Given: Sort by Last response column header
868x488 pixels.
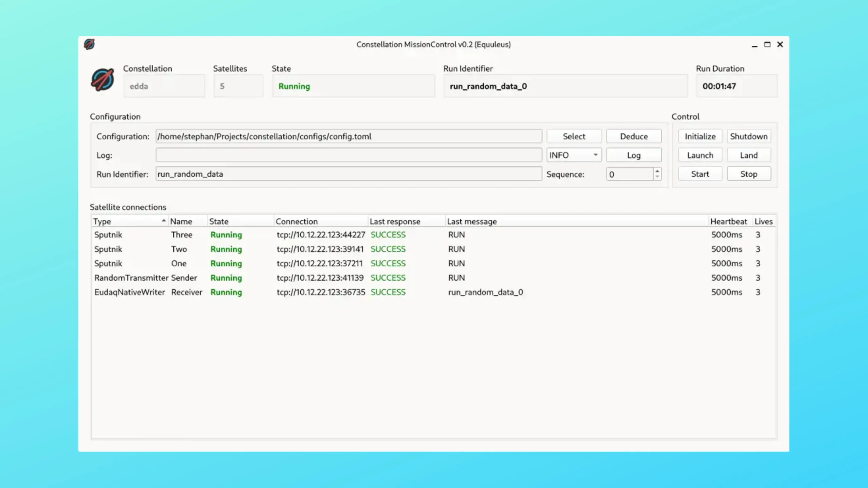Looking at the screenshot, I should click(407, 221).
